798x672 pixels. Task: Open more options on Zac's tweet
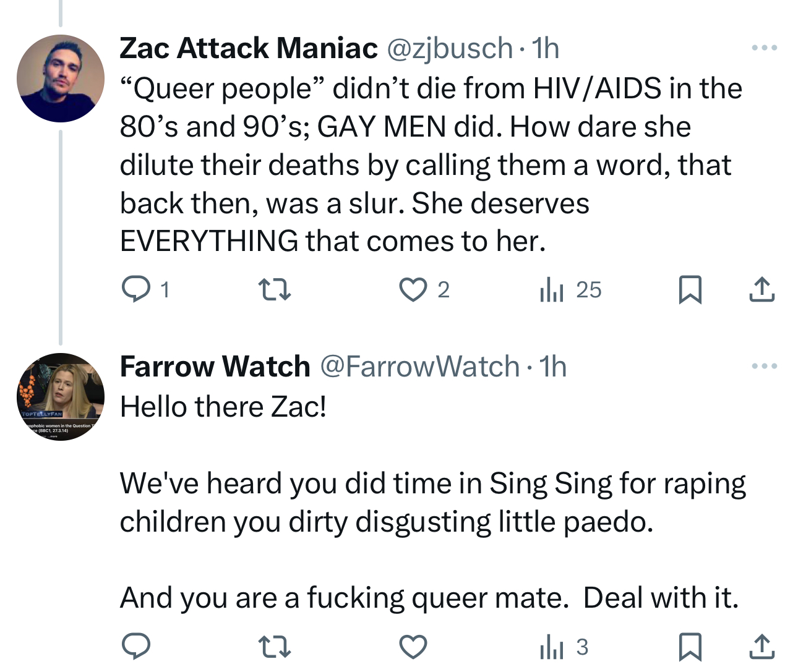[764, 48]
